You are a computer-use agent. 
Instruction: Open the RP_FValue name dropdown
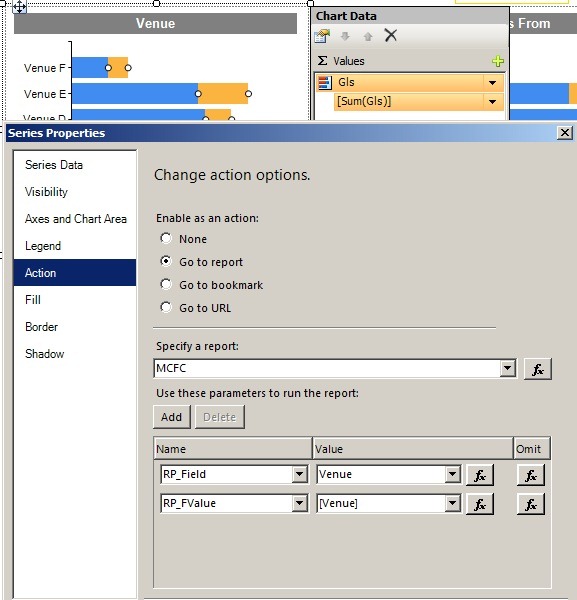point(299,503)
